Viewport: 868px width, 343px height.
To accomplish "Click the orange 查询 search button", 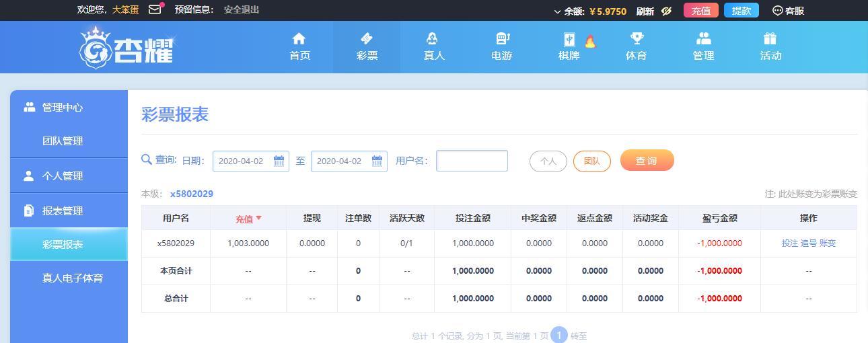I will tap(647, 160).
